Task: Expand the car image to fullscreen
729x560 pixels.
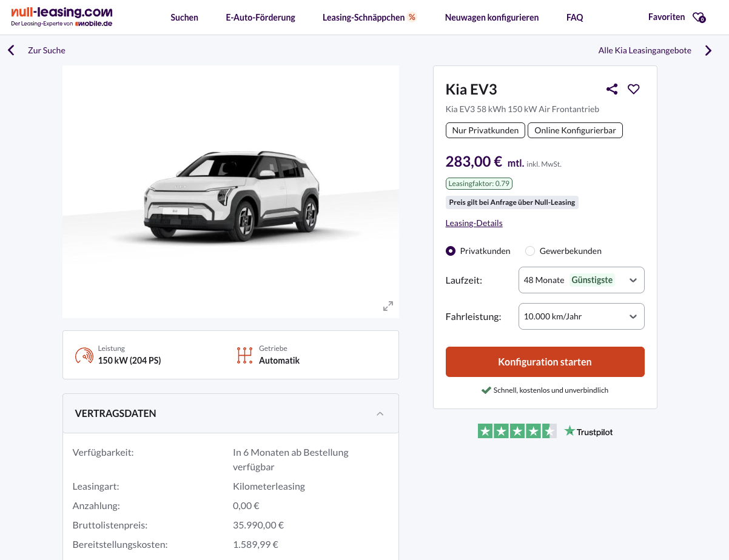Action: tap(388, 306)
